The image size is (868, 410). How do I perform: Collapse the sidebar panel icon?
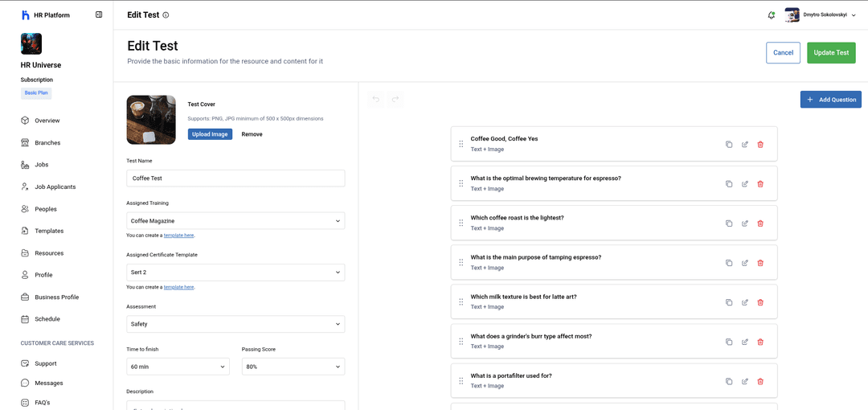point(99,14)
